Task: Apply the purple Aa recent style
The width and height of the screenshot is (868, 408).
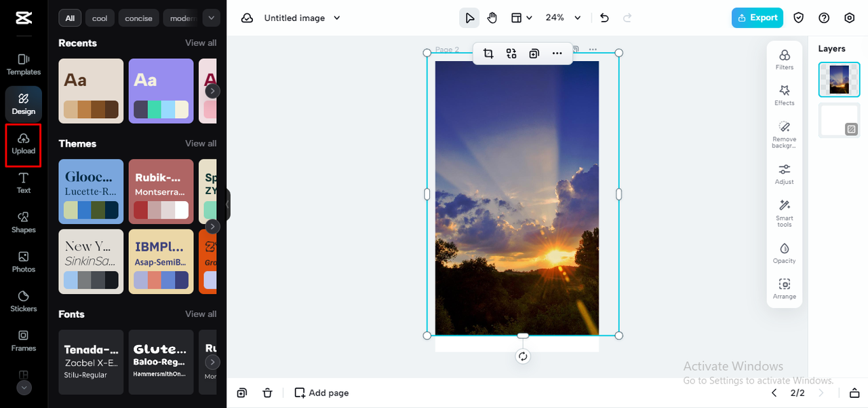Action: [161, 91]
